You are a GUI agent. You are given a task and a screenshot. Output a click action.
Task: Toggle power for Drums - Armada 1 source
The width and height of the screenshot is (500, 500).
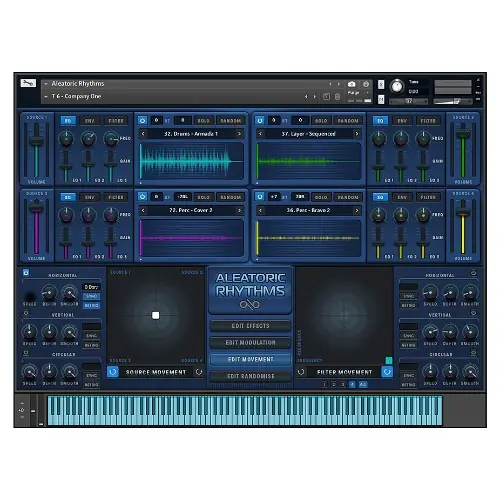(142, 120)
